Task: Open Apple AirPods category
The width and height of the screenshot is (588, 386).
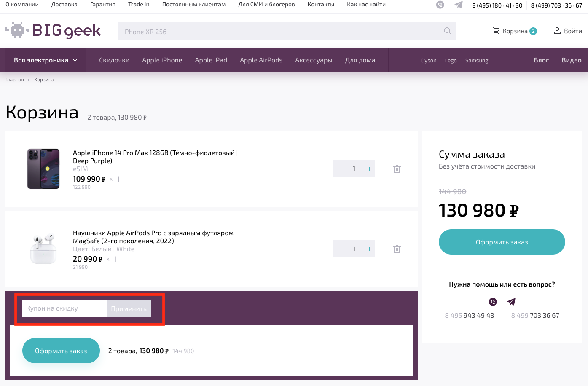Action: click(x=261, y=60)
